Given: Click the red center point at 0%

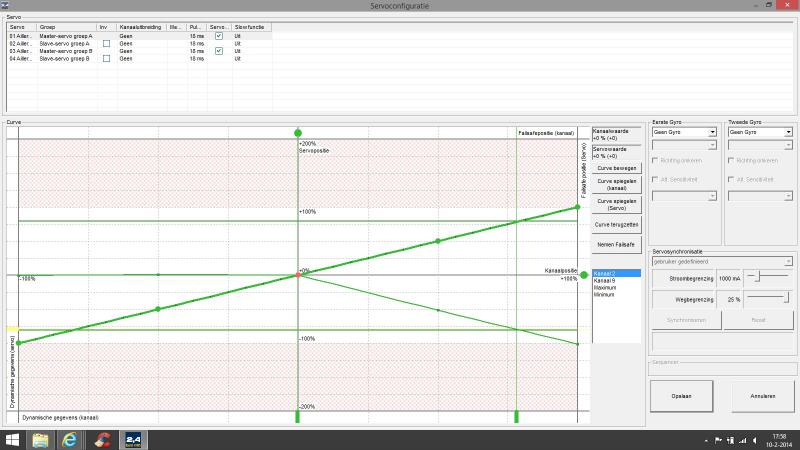Looking at the screenshot, I should [x=298, y=275].
